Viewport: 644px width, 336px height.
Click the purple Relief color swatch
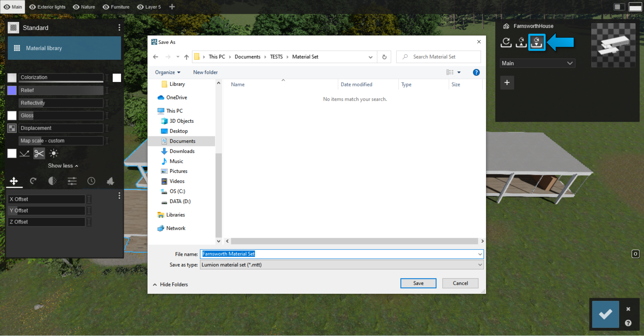pyautogui.click(x=12, y=90)
